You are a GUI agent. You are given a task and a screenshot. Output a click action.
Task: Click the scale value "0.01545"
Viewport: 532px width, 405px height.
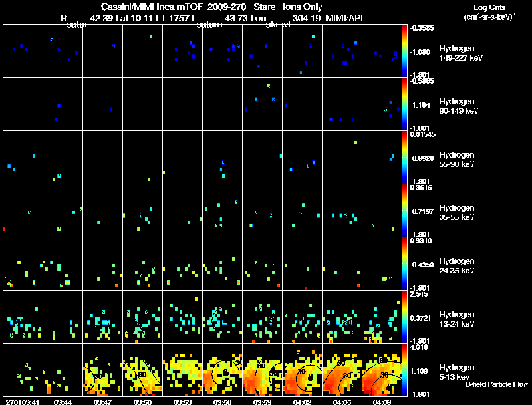tap(423, 134)
